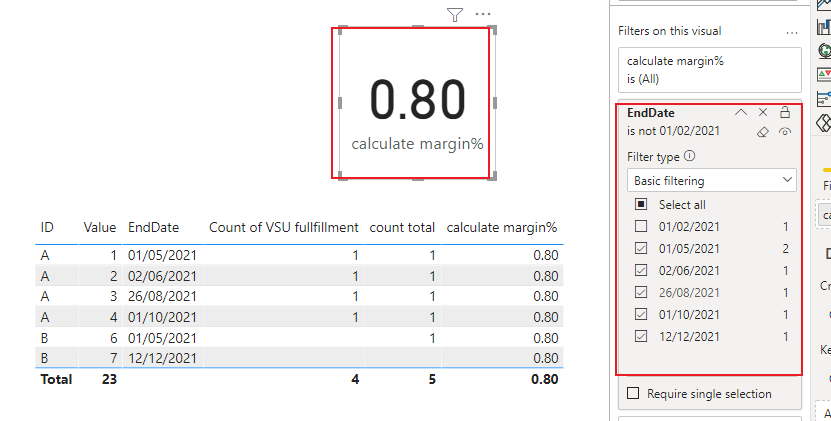
Task: Click the Filter type info icon
Action: 689,156
